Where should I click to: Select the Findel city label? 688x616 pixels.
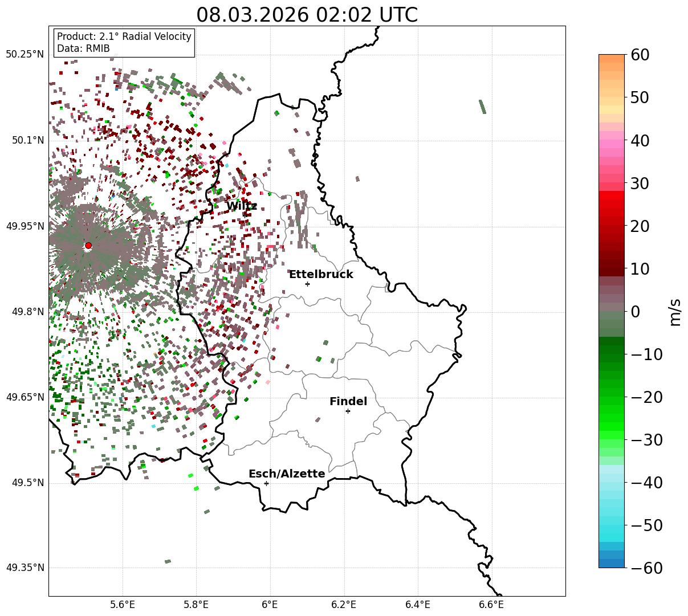point(348,402)
